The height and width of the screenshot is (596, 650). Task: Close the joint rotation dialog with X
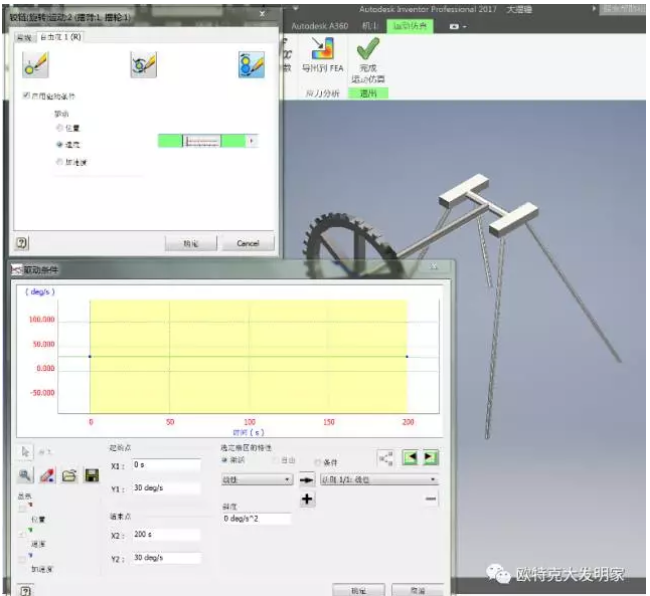tap(262, 14)
